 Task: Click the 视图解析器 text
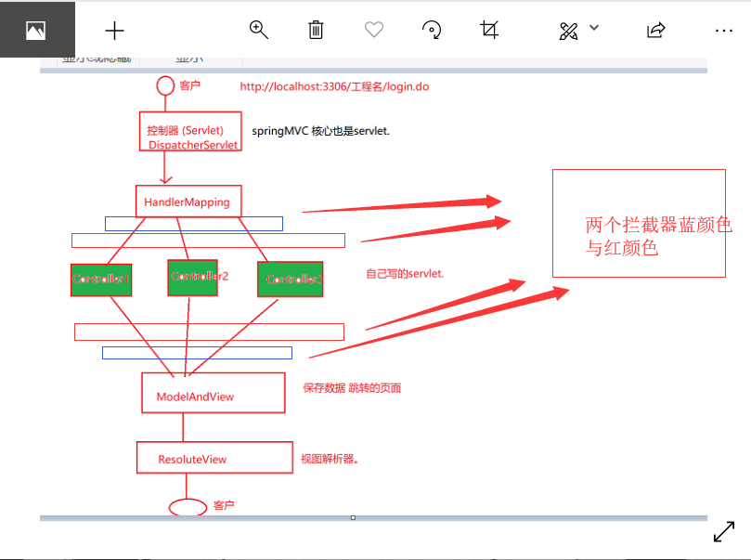[330, 459]
